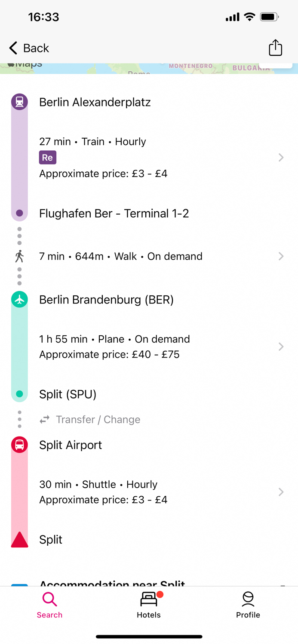Tap the map preview at the top
This screenshot has height=644, width=298.
pyautogui.click(x=149, y=68)
